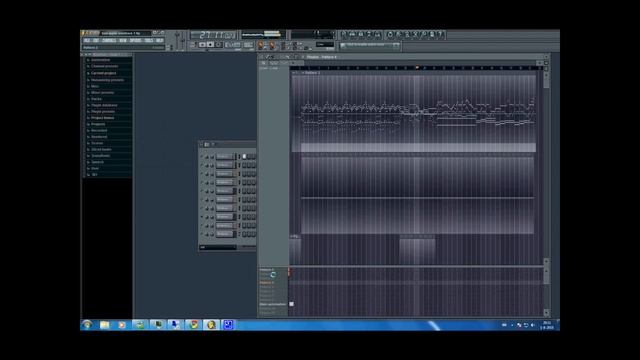
Task: Click the first orange recording-panel icon
Action: pos(261,45)
